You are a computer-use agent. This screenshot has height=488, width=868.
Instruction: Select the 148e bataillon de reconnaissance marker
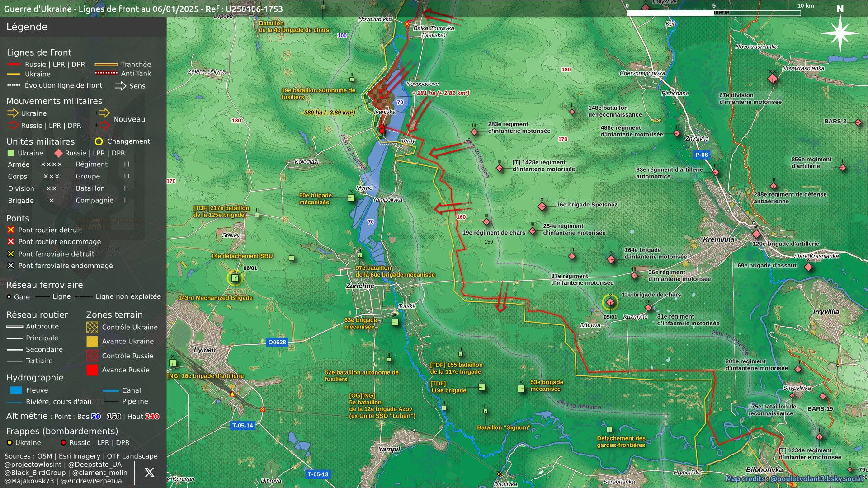coord(572,112)
